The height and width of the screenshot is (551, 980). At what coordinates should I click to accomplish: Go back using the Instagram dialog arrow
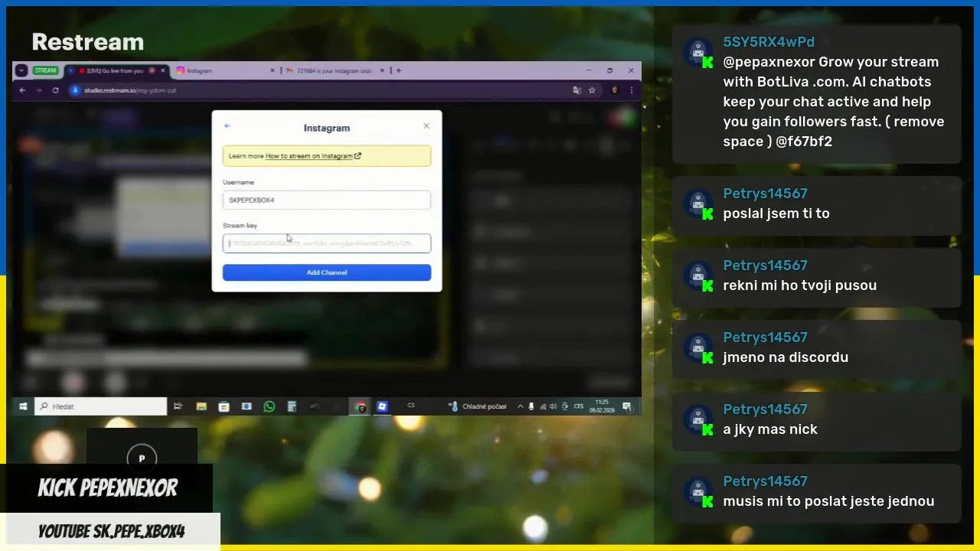point(227,126)
